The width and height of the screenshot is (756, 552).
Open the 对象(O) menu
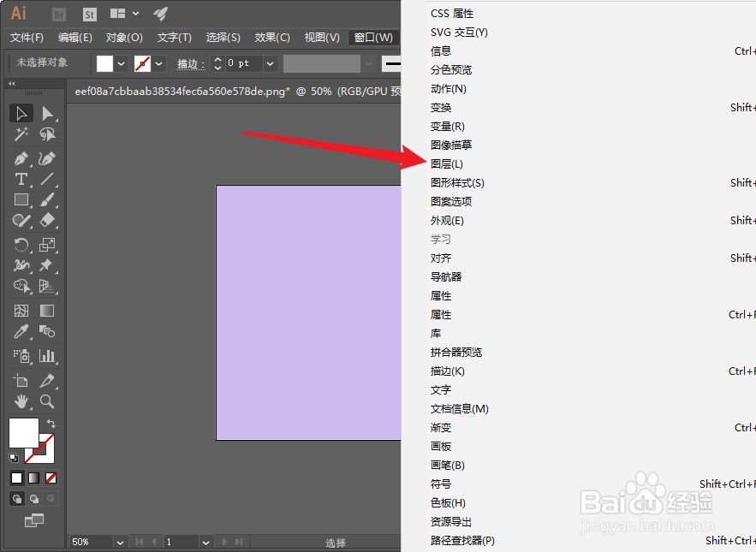(x=124, y=37)
